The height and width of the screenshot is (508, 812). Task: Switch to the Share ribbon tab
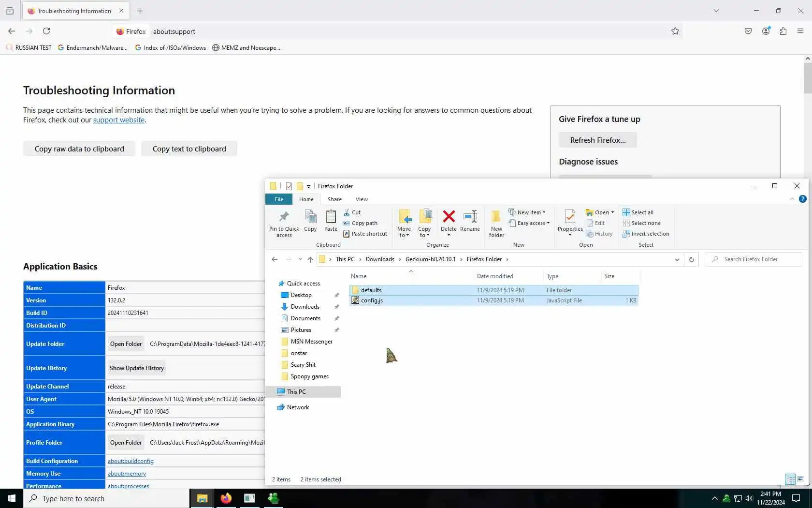click(x=334, y=199)
